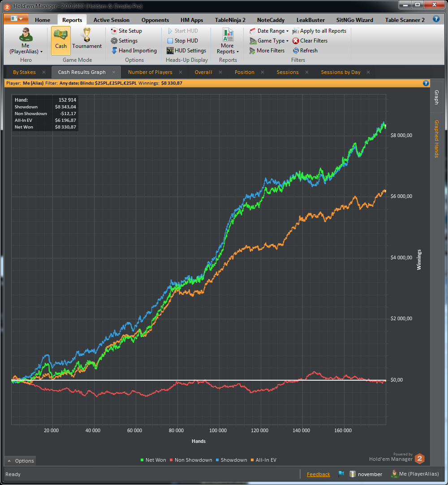Open the application menu button
The width and height of the screenshot is (448, 485).
16,19
